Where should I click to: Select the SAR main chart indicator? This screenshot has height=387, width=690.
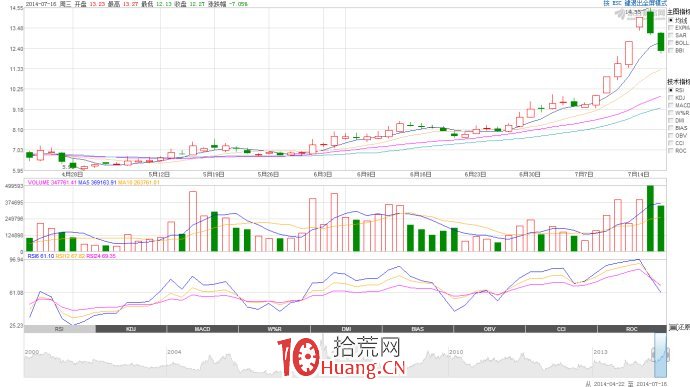point(671,35)
